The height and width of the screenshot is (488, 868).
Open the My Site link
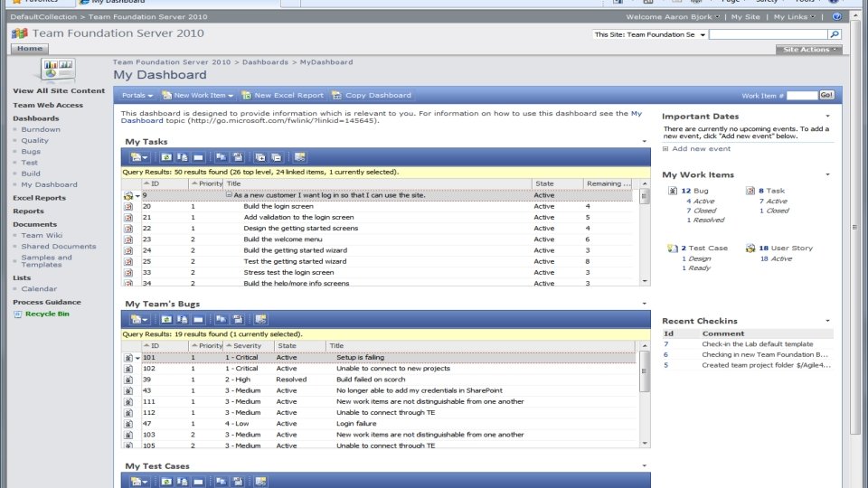[745, 16]
